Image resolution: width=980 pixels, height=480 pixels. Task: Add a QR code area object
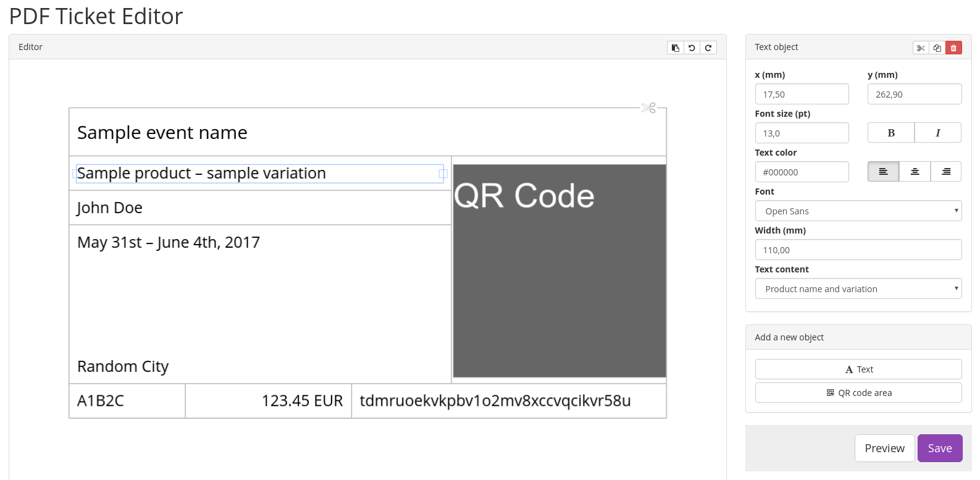tap(858, 393)
